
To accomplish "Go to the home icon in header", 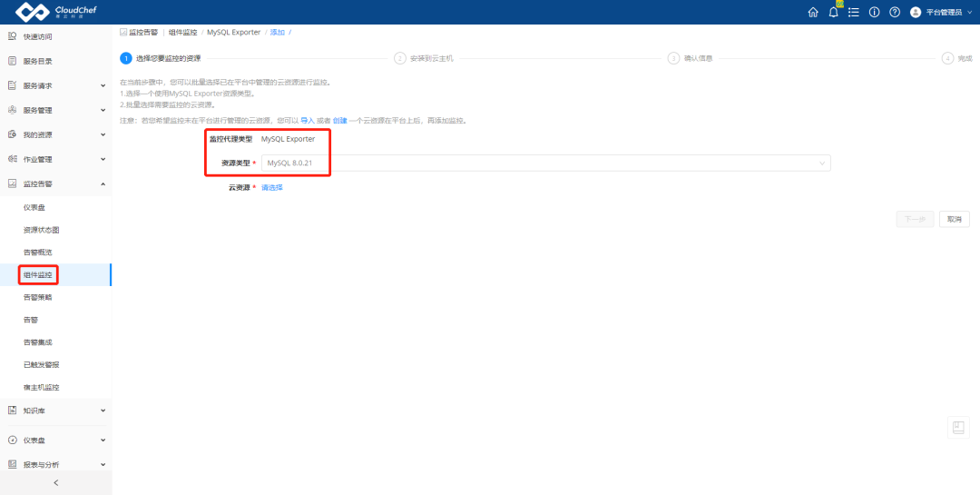I will (x=813, y=12).
